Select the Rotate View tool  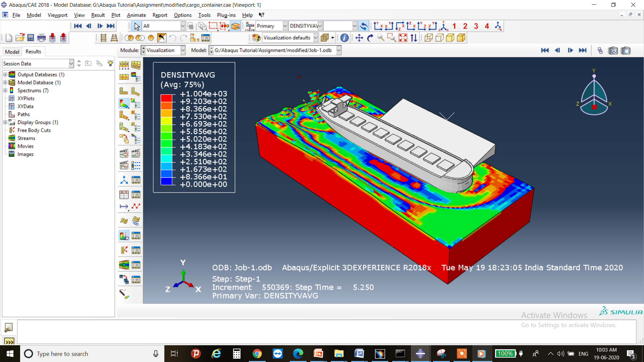pos(370,38)
